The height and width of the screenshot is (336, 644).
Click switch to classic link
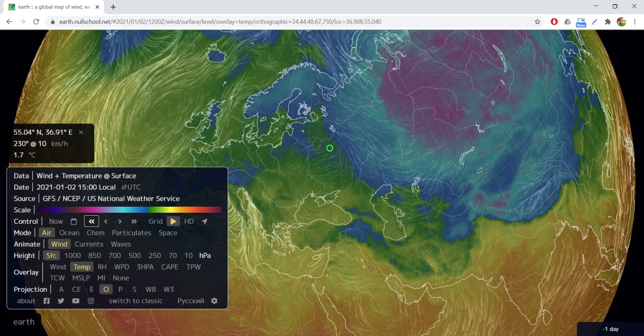pyautogui.click(x=136, y=301)
